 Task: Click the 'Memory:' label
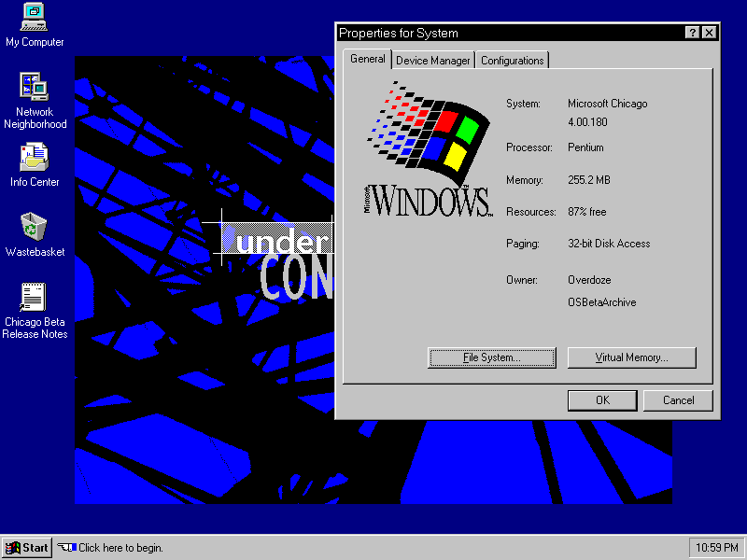tap(524, 180)
